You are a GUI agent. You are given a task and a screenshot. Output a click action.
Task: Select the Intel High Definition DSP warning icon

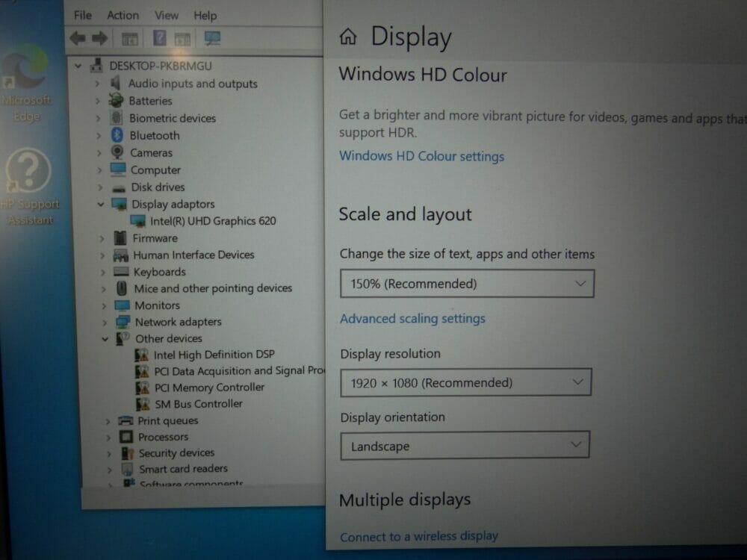[x=141, y=355]
